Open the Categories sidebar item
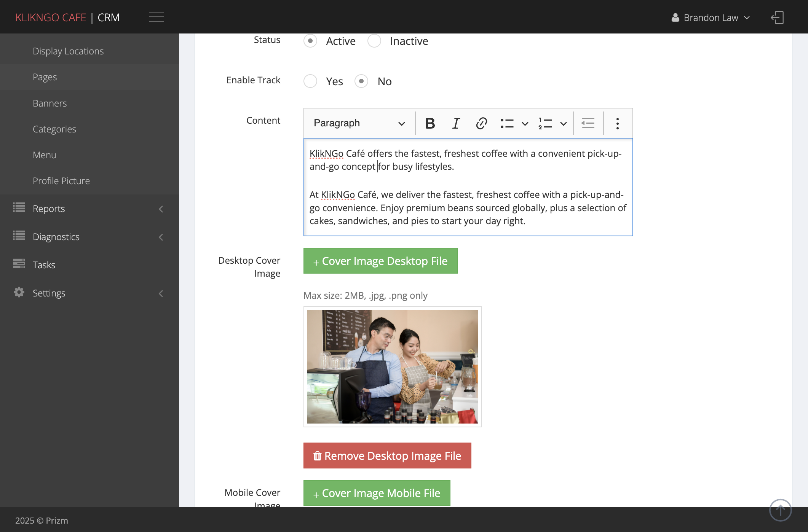The height and width of the screenshot is (532, 808). point(89,129)
